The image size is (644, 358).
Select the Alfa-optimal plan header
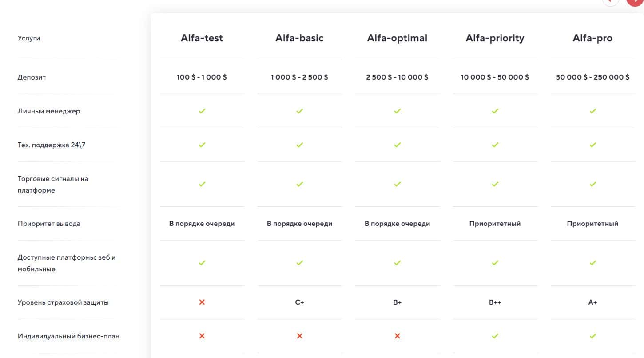(x=398, y=38)
